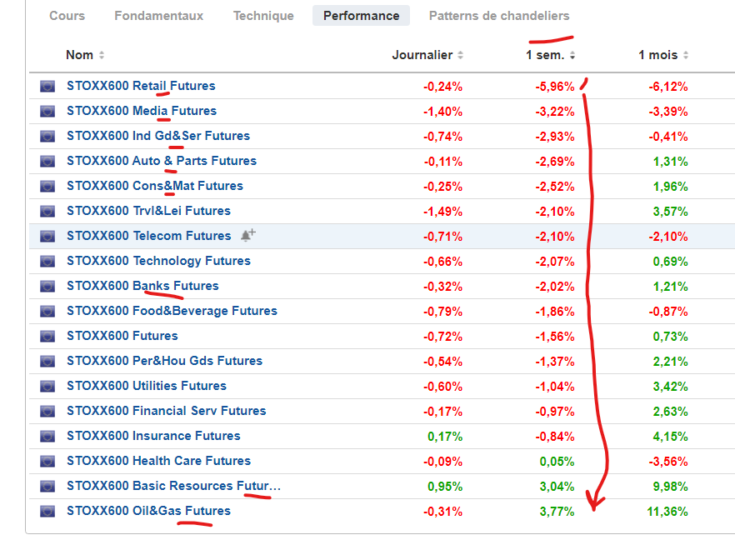Click the flag icon beside STOXX600 Media Futures
Viewport: 735px width, 560px height.
click(47, 111)
